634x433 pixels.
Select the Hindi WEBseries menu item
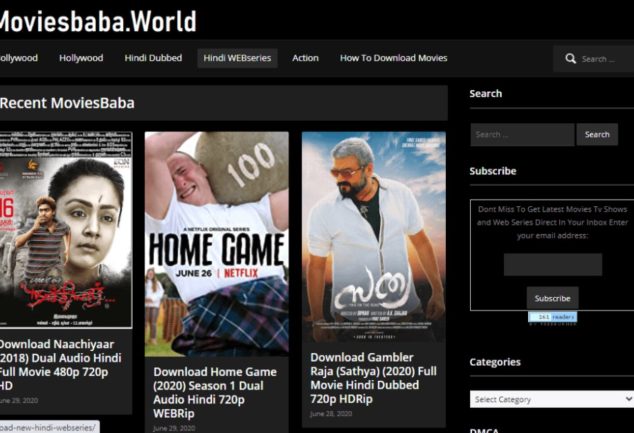coord(237,58)
